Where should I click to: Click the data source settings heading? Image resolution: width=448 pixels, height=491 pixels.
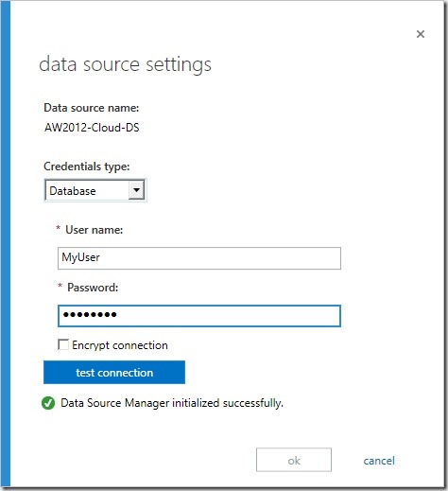[x=125, y=64]
